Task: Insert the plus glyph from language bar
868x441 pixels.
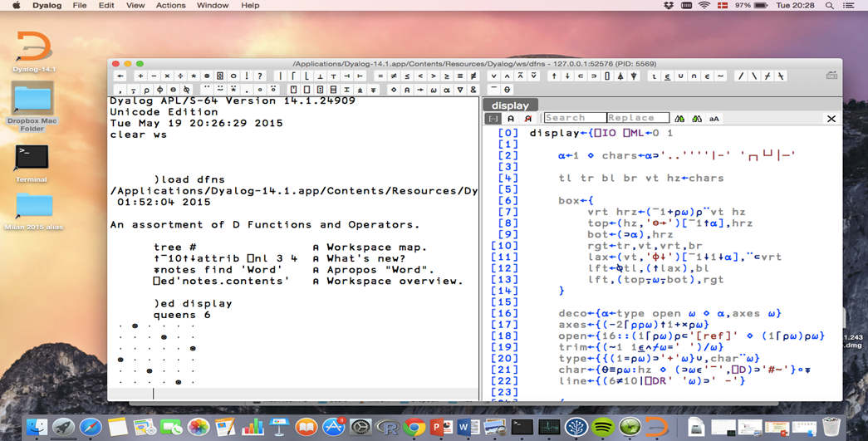Action: pos(140,76)
